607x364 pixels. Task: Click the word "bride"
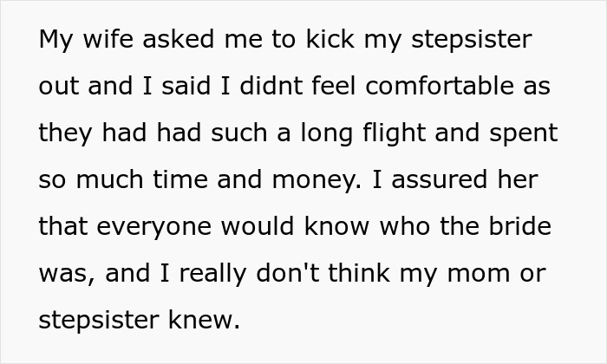520,226
